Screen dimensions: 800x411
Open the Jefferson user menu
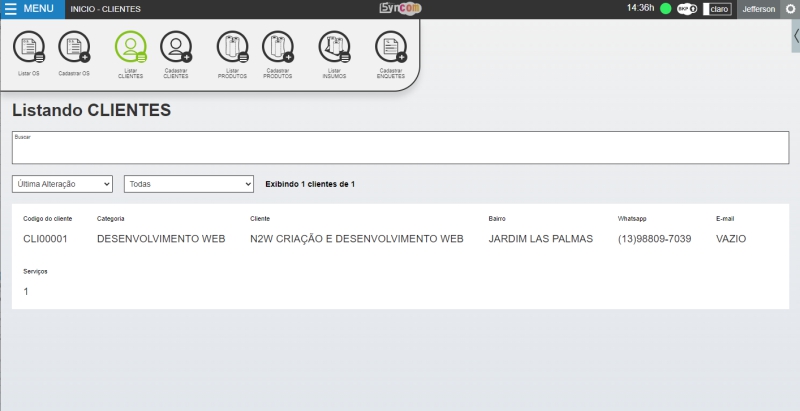click(758, 9)
